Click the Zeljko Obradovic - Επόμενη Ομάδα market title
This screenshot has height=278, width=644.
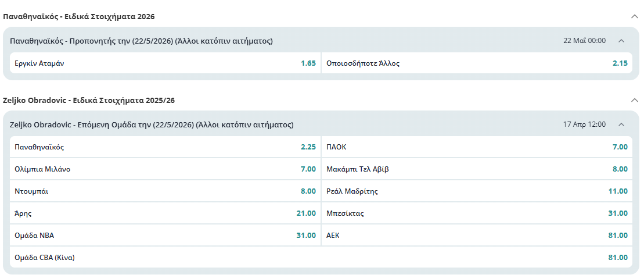(x=152, y=124)
